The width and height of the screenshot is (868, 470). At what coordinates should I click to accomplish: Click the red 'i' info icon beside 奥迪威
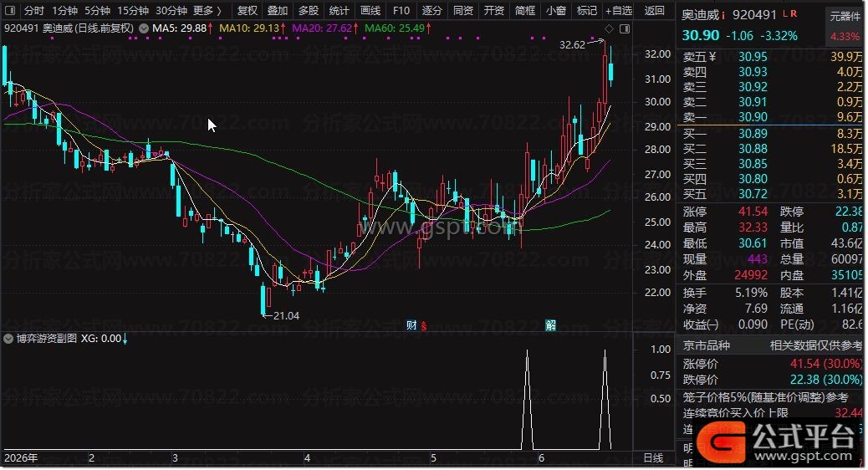click(723, 16)
